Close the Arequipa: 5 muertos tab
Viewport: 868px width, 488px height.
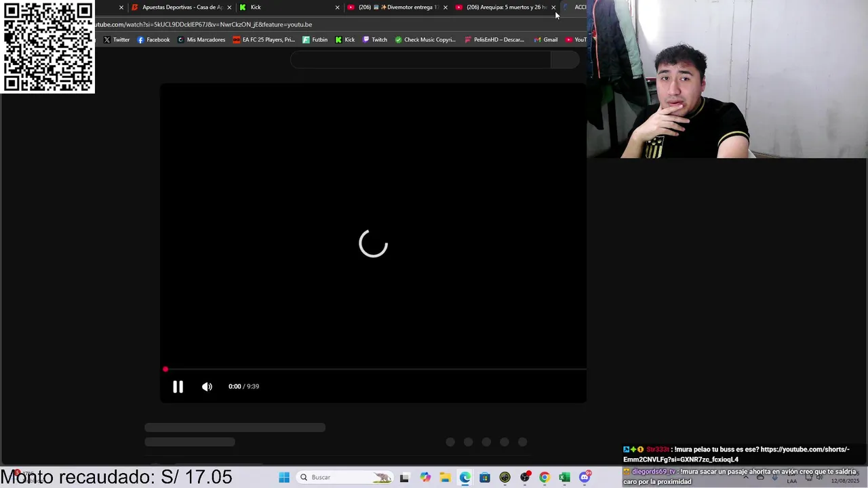click(x=553, y=7)
